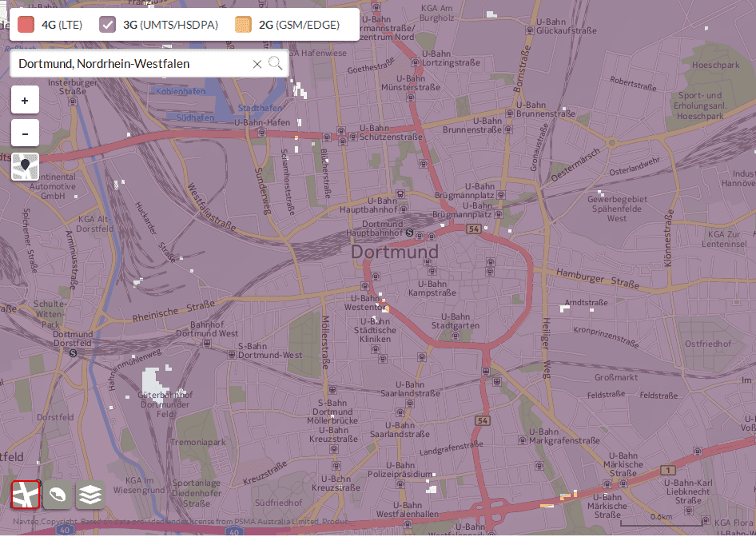
Task: Click the magnifying glass search icon
Action: (x=275, y=62)
